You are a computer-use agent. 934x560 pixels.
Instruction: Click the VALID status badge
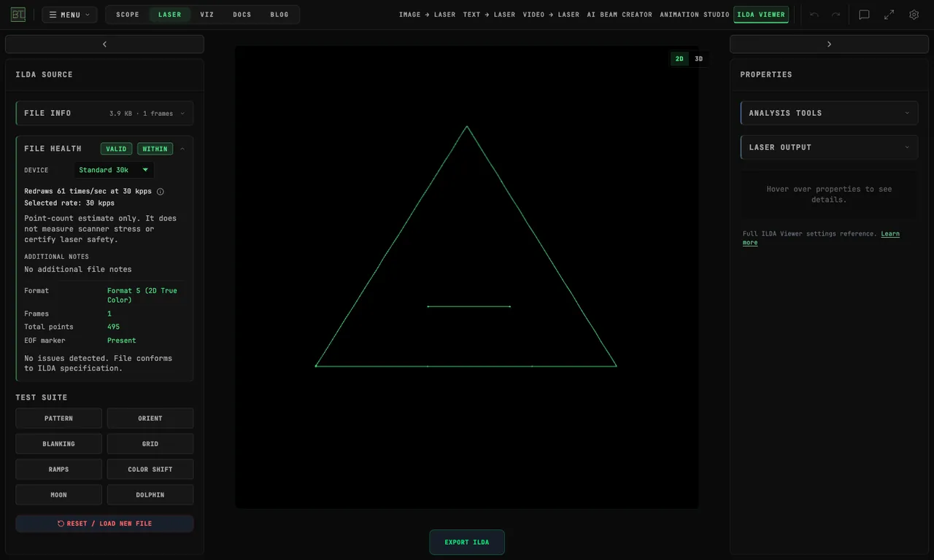coord(117,149)
